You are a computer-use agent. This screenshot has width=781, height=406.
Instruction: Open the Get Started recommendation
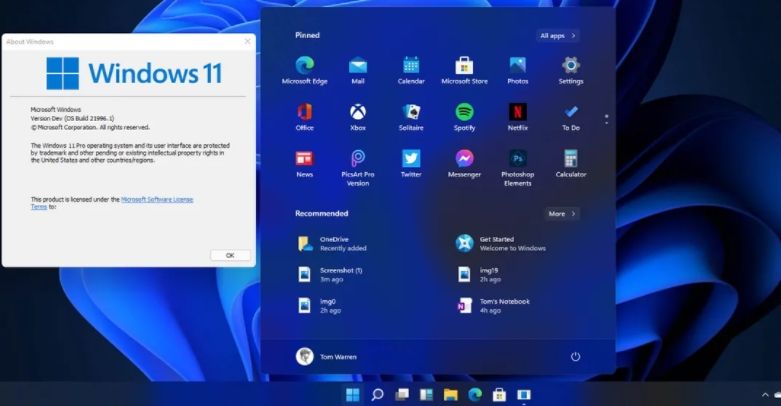(501, 244)
